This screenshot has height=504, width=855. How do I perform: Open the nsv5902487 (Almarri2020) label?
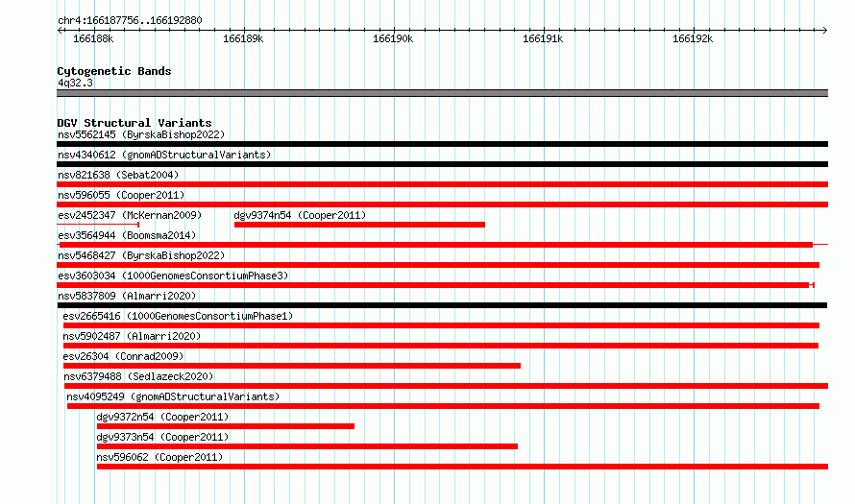pyautogui.click(x=132, y=336)
